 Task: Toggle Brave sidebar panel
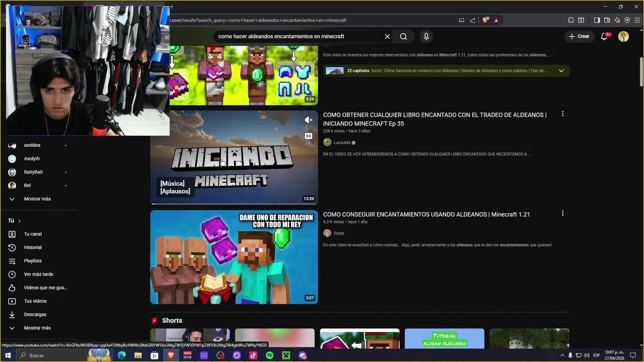(597, 20)
